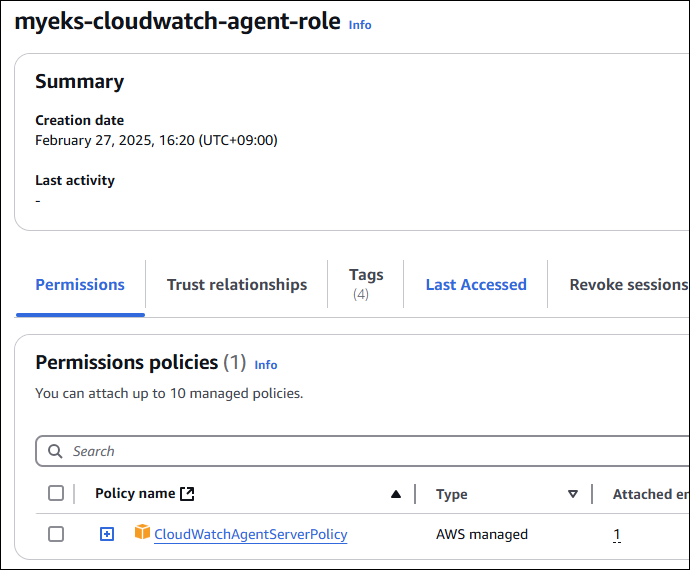
Task: Open Info link beside the role name
Action: coord(360,25)
